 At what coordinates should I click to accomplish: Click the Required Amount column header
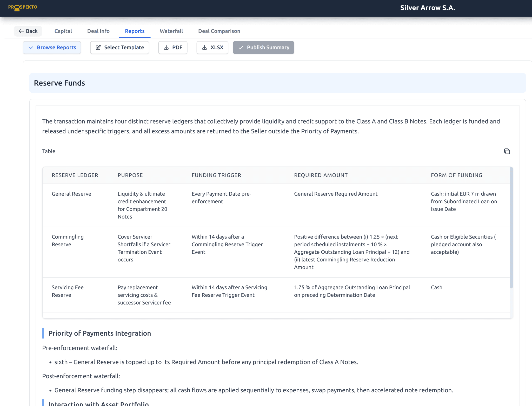coord(321,175)
